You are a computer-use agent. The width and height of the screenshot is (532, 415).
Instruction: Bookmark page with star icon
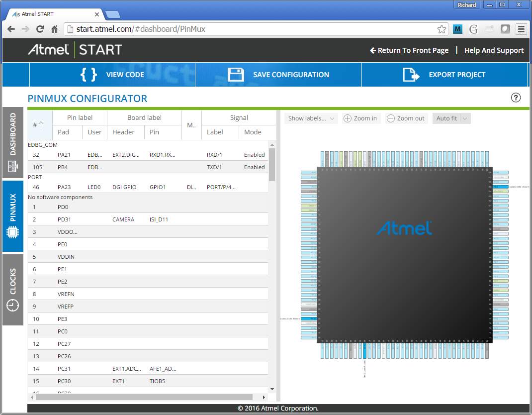(x=442, y=29)
